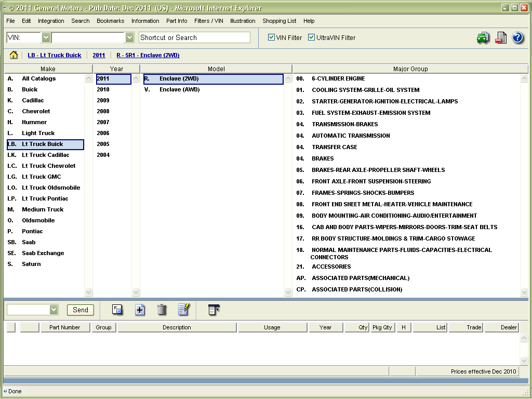Image resolution: width=532 pixels, height=399 pixels.
Task: Open major group FRAMES-SPRINGS-SHOCKS-BUMPERS
Action: coord(363,193)
